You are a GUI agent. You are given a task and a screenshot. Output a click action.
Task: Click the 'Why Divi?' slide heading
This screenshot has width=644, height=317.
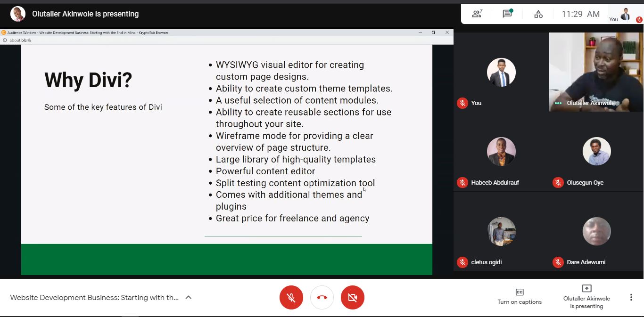pyautogui.click(x=88, y=80)
